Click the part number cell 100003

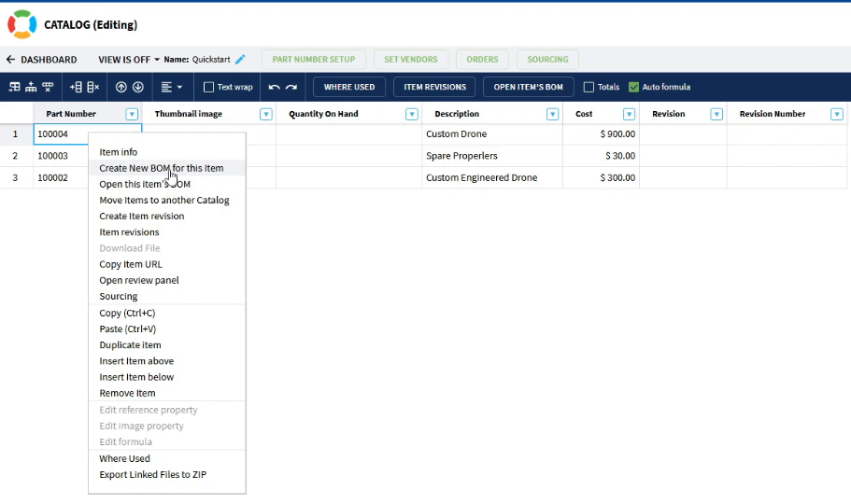point(60,156)
